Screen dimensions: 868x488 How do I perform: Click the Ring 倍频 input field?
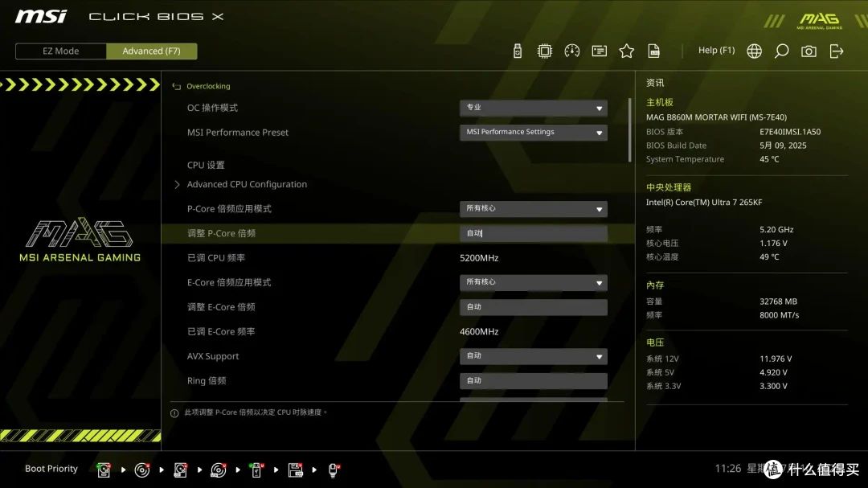coord(533,380)
